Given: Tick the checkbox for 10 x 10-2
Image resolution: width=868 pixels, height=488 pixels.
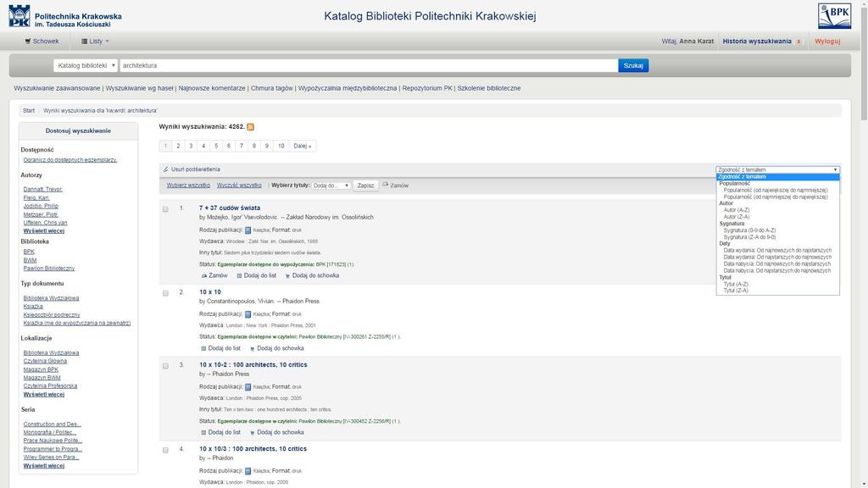Looking at the screenshot, I should (165, 366).
